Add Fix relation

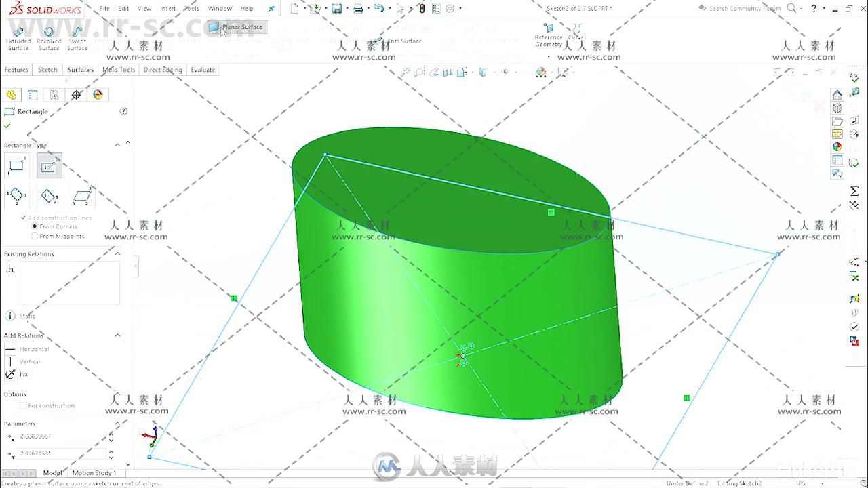tap(17, 374)
